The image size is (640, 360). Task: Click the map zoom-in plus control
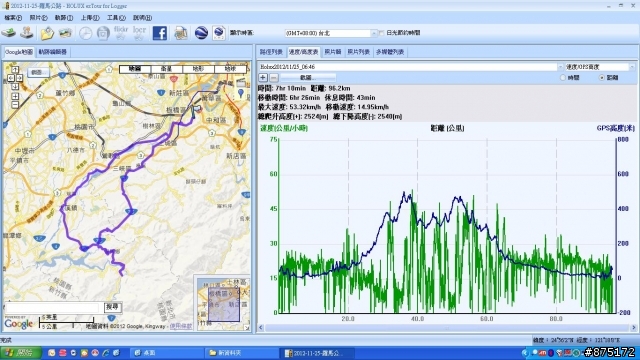click(x=15, y=96)
